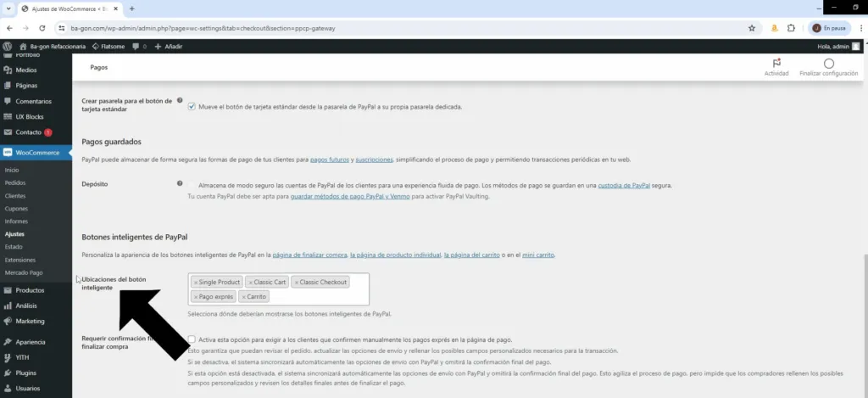Go to the Mercado Pago submenu
Image resolution: width=868 pixels, height=398 pixels.
click(x=23, y=272)
